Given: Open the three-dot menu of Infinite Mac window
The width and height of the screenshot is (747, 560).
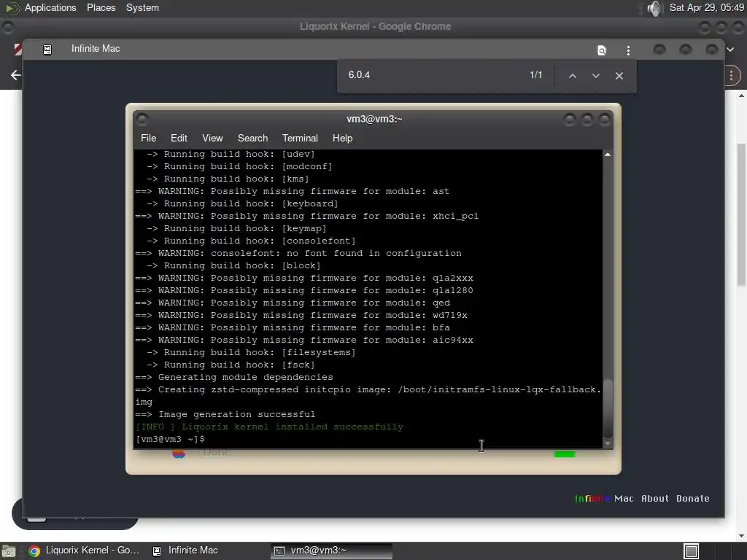Looking at the screenshot, I should 628,50.
